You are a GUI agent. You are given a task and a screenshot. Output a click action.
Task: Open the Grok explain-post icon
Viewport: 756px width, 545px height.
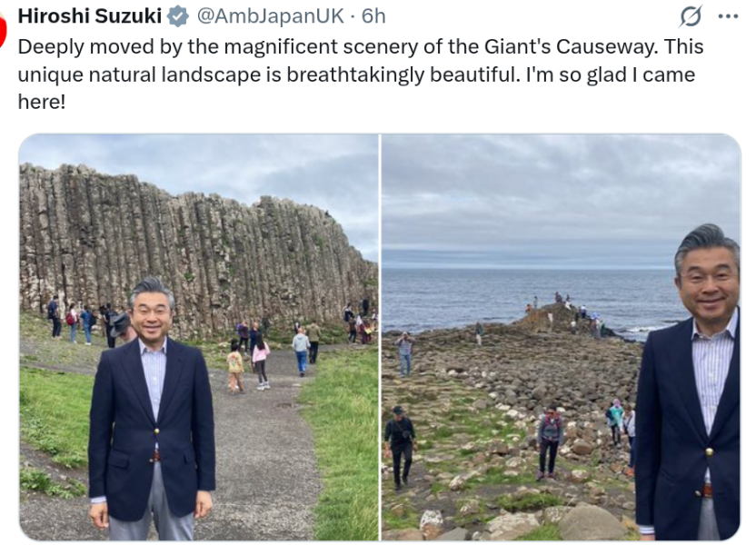[691, 16]
